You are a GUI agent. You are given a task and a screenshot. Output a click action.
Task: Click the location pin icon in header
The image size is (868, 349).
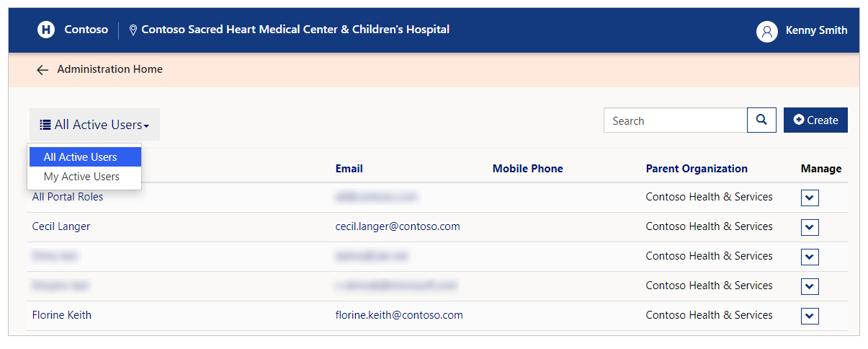133,30
